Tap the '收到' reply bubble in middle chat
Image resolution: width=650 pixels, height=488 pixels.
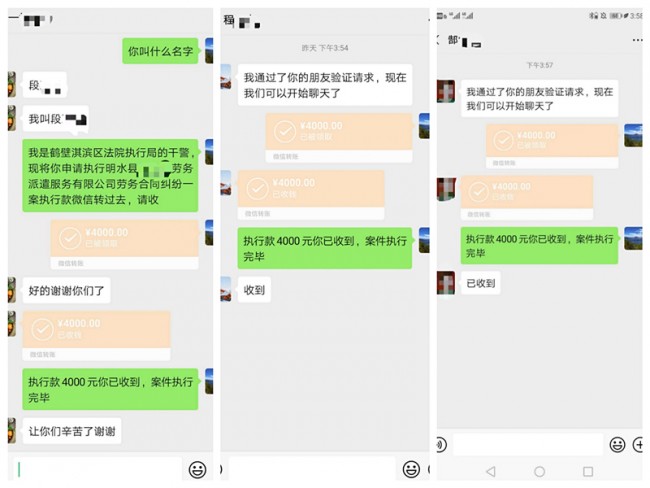pos(254,289)
